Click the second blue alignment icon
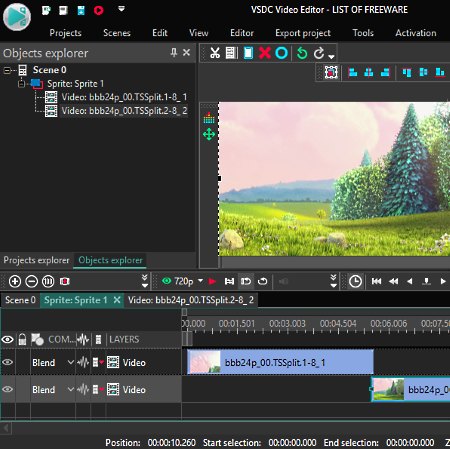Viewport: 450px width, 449px height. [x=369, y=72]
